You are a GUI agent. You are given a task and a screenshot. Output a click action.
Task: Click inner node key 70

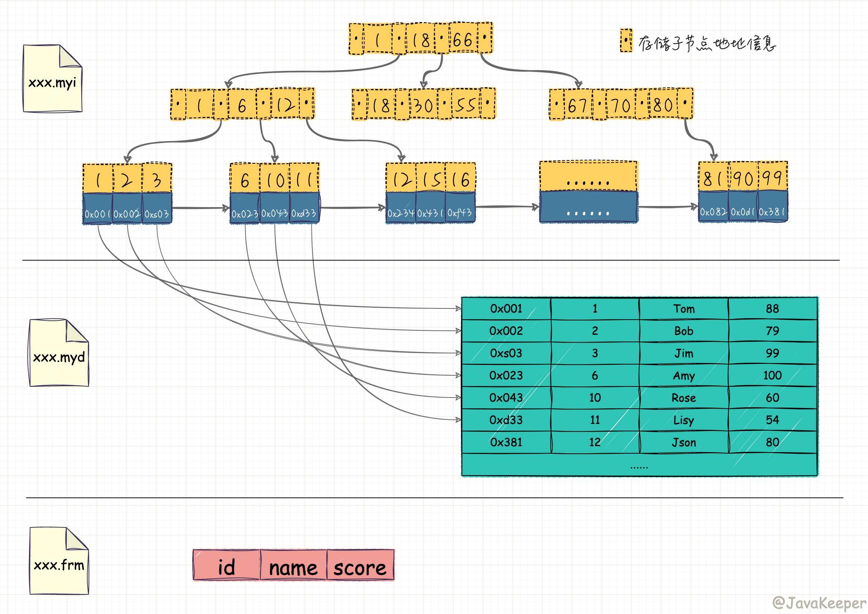[621, 105]
